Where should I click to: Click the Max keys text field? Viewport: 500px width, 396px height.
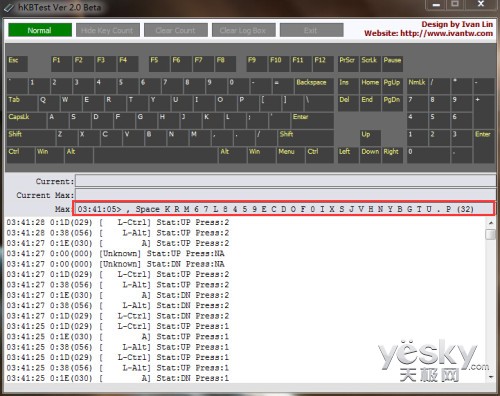pos(284,209)
